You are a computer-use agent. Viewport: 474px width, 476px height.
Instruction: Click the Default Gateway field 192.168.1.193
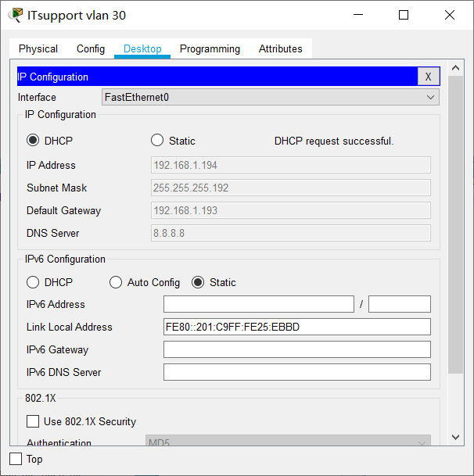291,210
